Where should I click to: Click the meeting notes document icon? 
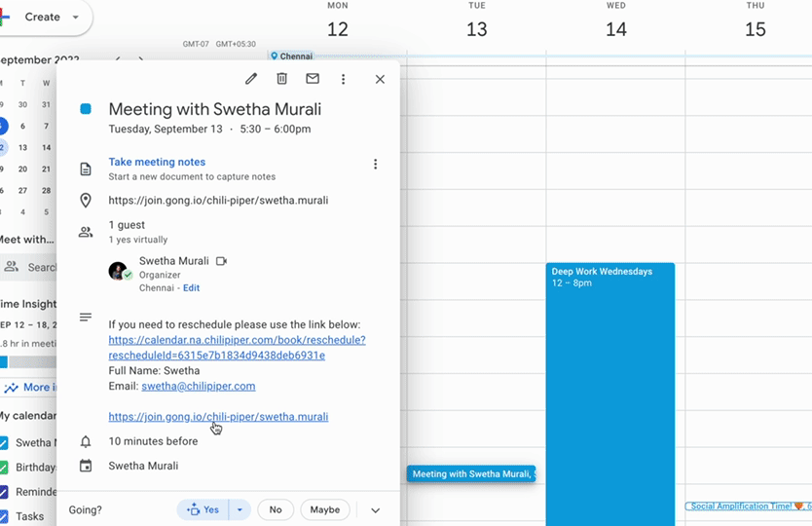[86, 169]
